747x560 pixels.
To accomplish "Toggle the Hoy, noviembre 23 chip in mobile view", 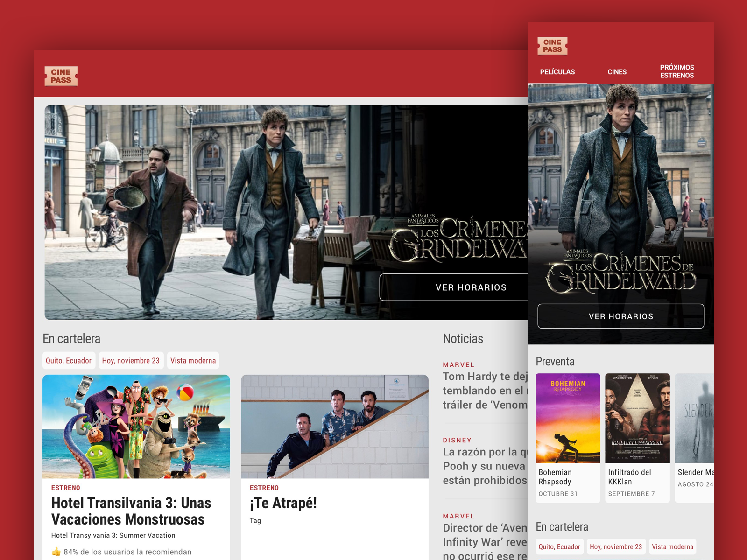I will 616,546.
